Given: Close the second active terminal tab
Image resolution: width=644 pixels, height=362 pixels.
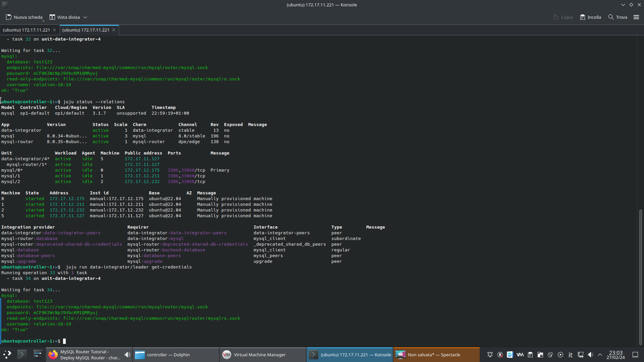Looking at the screenshot, I should (x=114, y=30).
